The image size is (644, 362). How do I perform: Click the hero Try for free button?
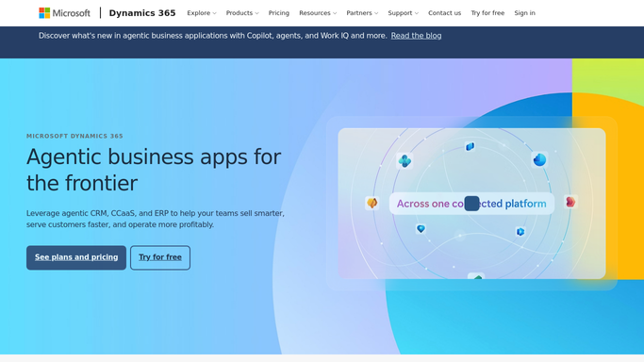pos(160,257)
